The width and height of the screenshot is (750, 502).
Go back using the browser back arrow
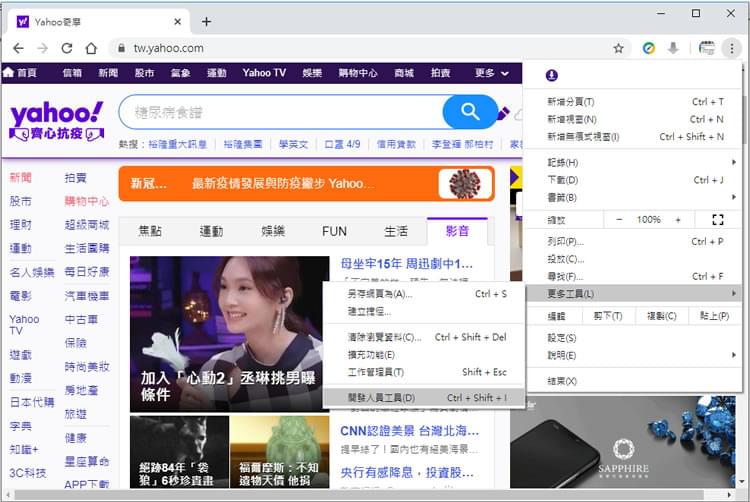[x=18, y=48]
